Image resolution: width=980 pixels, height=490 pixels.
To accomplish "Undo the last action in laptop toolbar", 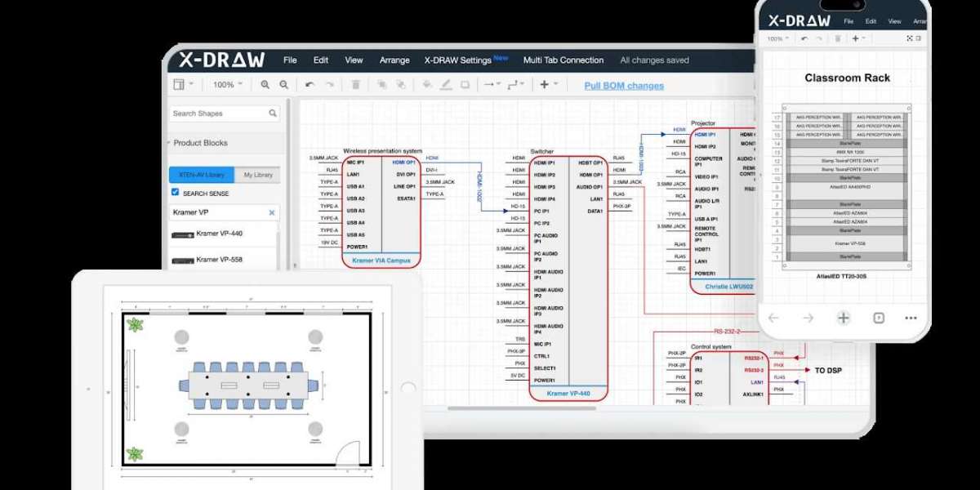I will 310,85.
